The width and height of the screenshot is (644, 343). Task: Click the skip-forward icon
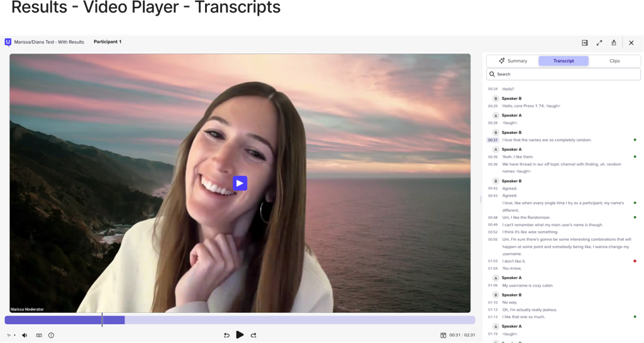253,335
